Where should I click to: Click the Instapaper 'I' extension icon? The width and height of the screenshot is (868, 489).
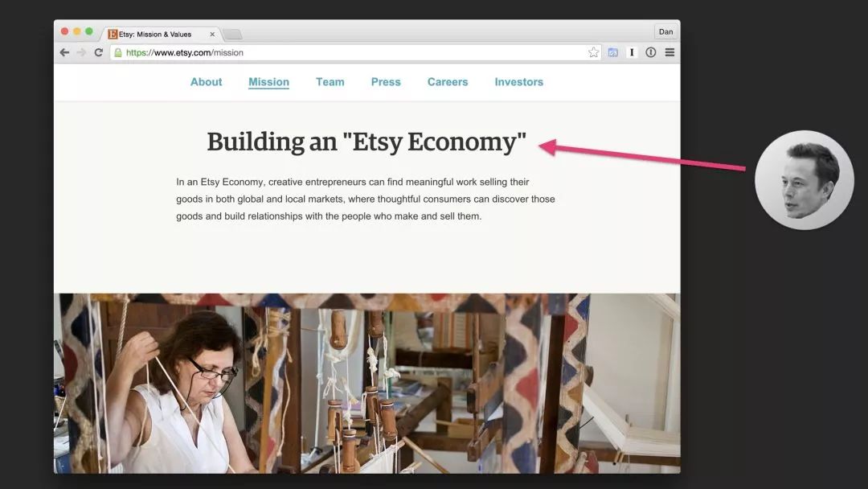(632, 52)
